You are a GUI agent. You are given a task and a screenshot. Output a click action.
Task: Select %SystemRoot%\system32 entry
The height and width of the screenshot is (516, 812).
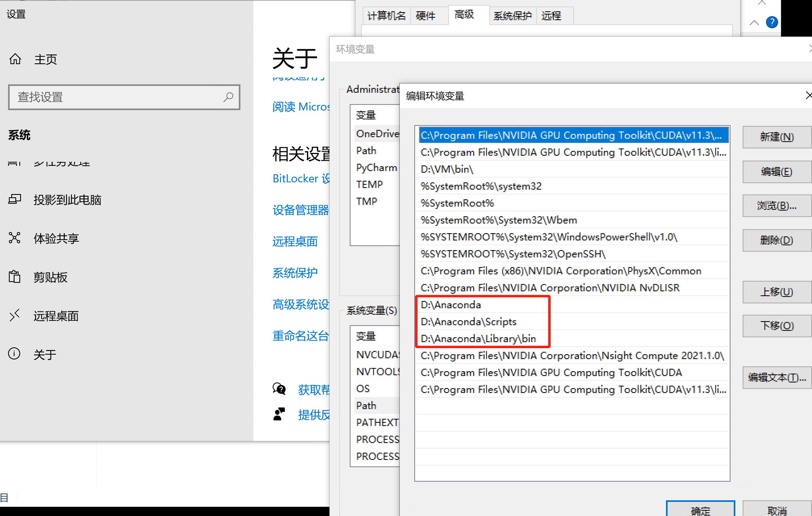click(573, 186)
